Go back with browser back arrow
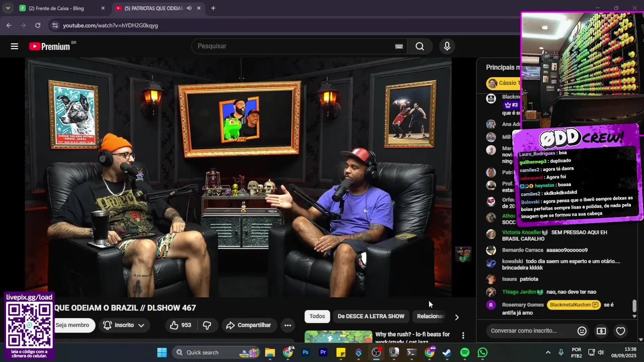644x362 pixels. point(9,25)
